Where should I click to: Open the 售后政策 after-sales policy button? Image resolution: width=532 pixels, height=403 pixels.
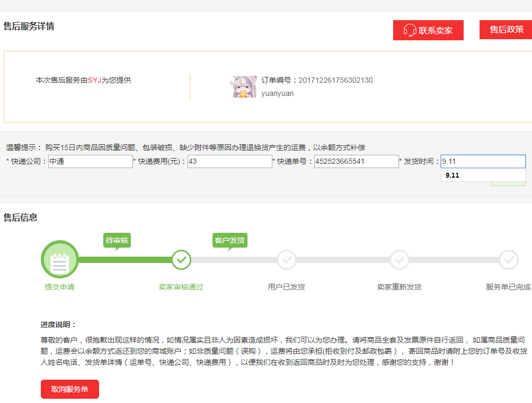(x=506, y=30)
